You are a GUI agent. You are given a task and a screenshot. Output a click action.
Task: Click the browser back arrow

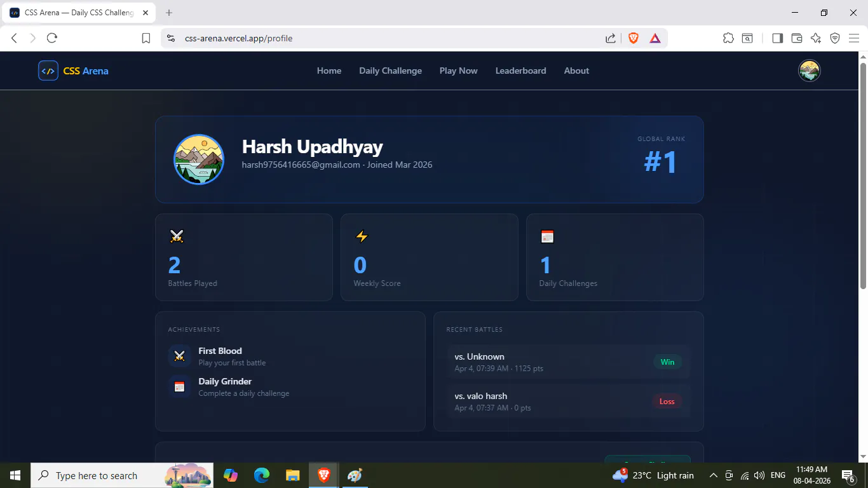pyautogui.click(x=15, y=38)
